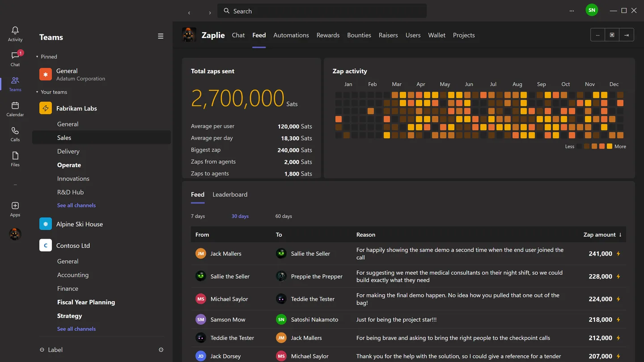
Task: Open the more options menu beside the profile avatar
Action: click(x=572, y=11)
